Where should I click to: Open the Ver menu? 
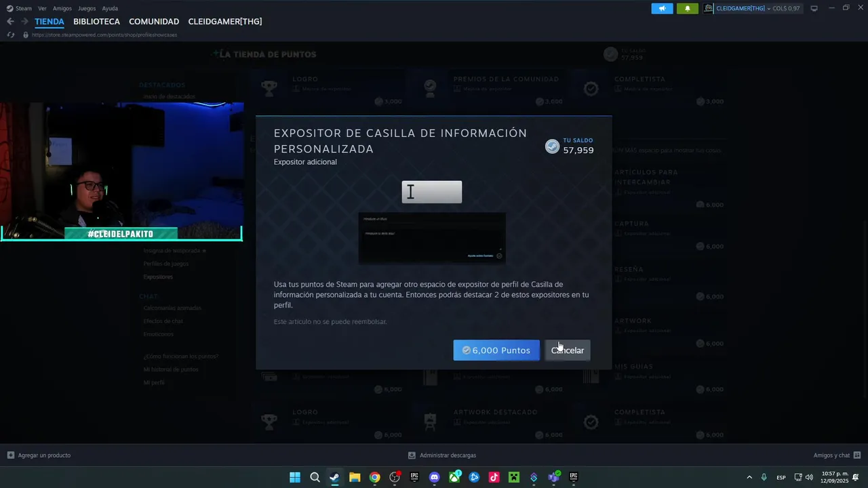(42, 8)
